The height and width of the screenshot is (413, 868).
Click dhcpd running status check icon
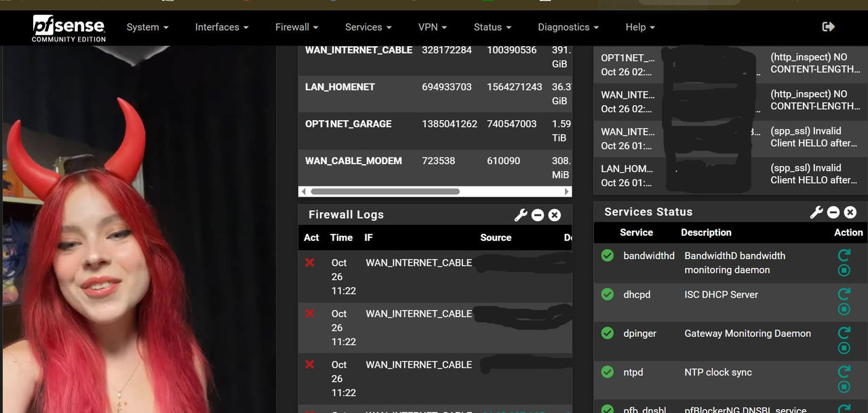pyautogui.click(x=608, y=294)
